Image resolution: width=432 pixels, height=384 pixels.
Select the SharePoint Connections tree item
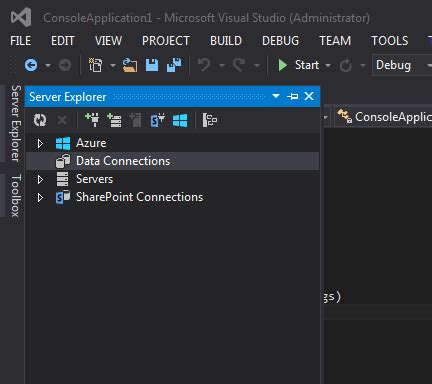[x=139, y=197]
